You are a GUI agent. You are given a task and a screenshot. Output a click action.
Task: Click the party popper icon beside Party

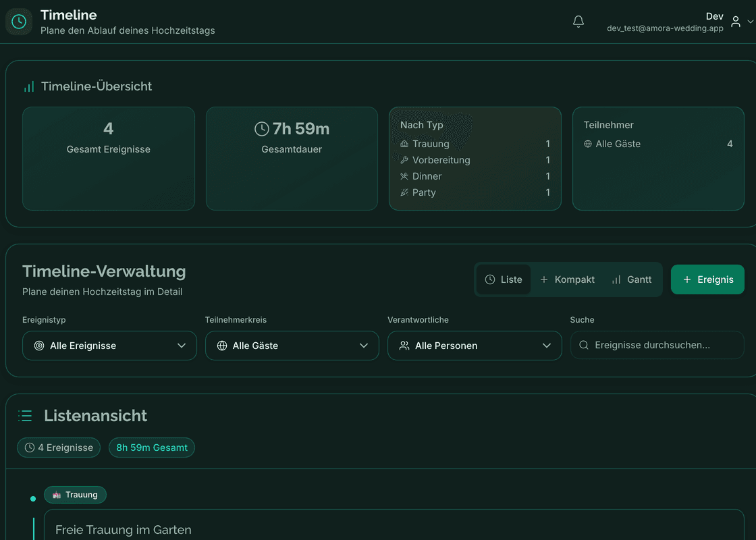404,192
